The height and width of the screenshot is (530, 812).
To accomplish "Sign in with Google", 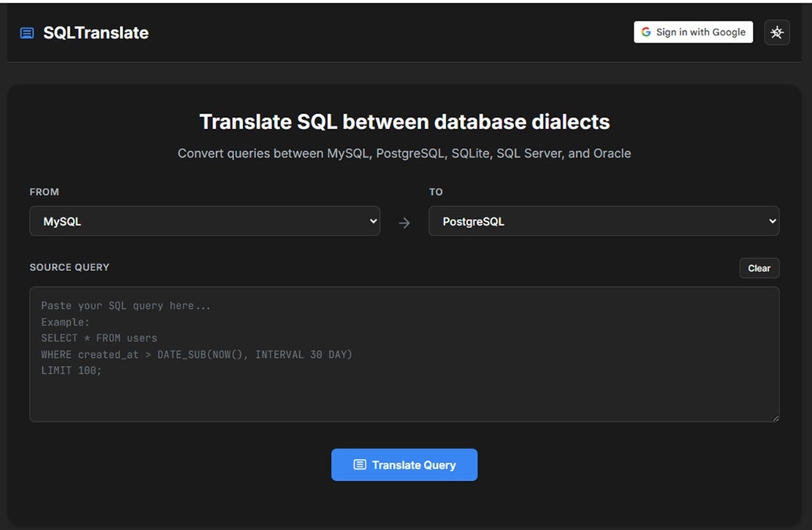I will (x=693, y=32).
